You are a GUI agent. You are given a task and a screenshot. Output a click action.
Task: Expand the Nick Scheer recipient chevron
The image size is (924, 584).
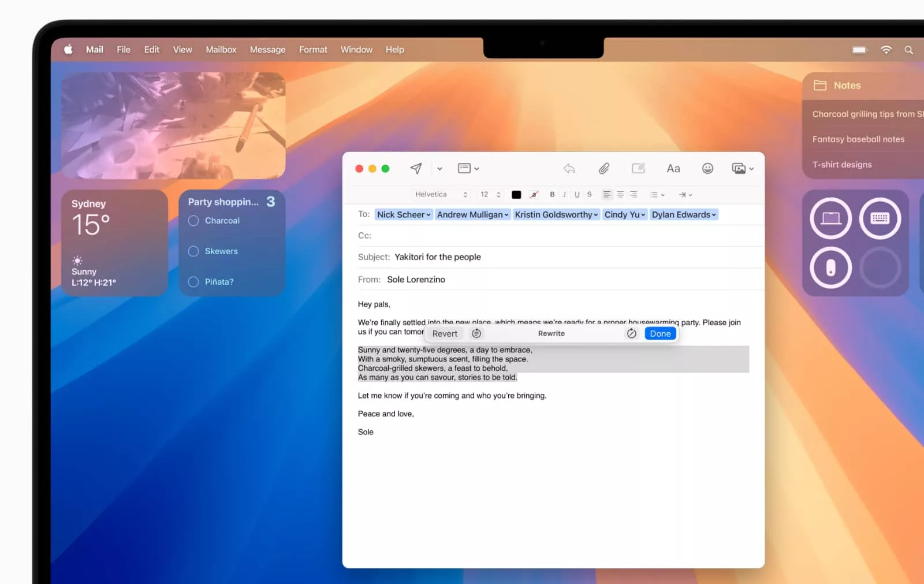429,215
